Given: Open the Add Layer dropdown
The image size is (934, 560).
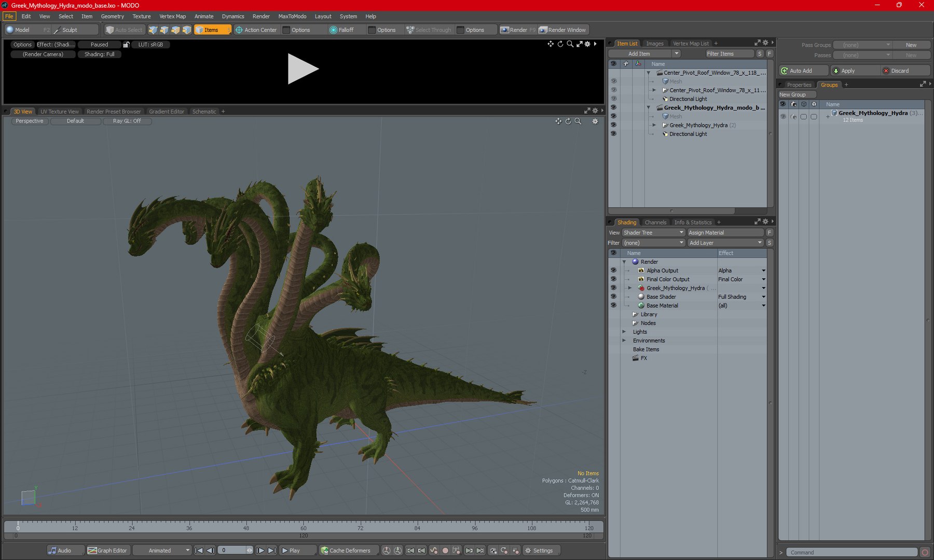Looking at the screenshot, I should click(725, 243).
